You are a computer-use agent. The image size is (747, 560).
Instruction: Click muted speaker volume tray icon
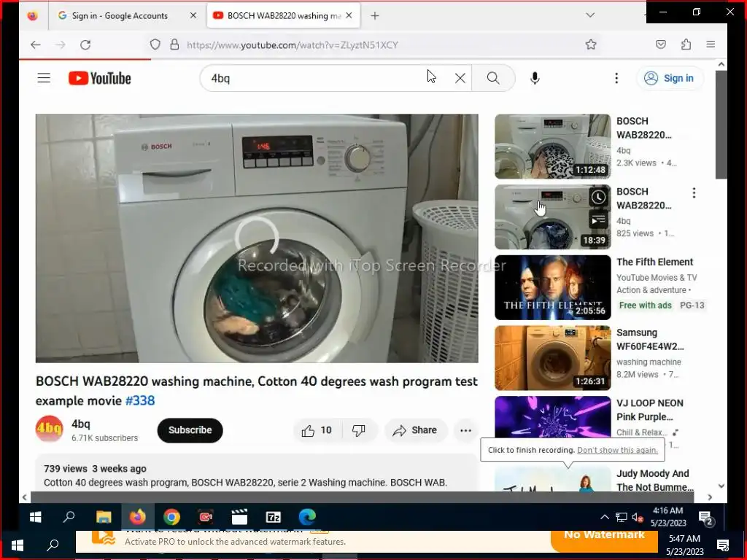pyautogui.click(x=638, y=517)
